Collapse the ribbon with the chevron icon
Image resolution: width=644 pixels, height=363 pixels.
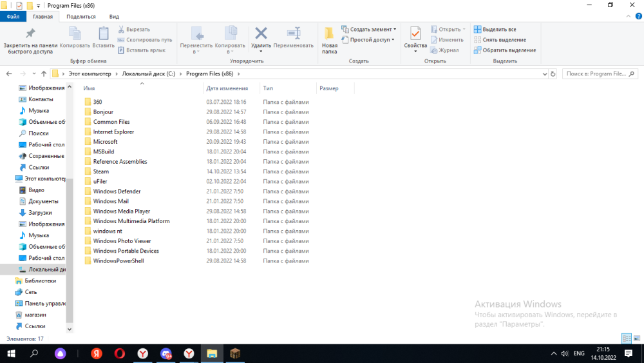(628, 17)
